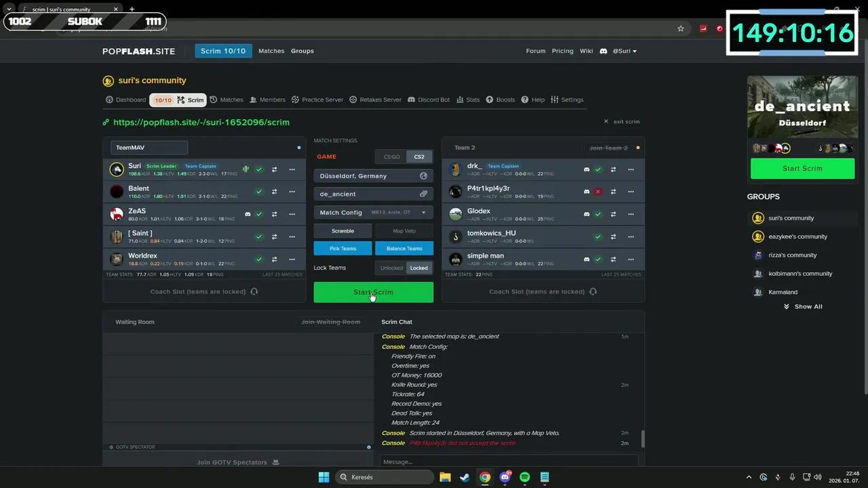Click the Discord icon next to ZeAS
Viewport: 868px width, 488px height.
(248, 214)
